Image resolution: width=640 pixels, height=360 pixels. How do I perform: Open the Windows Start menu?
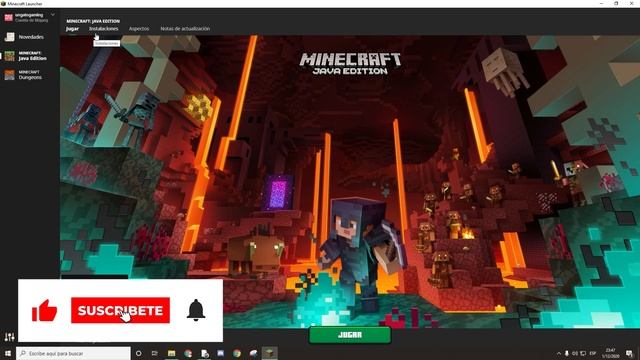[x=8, y=353]
